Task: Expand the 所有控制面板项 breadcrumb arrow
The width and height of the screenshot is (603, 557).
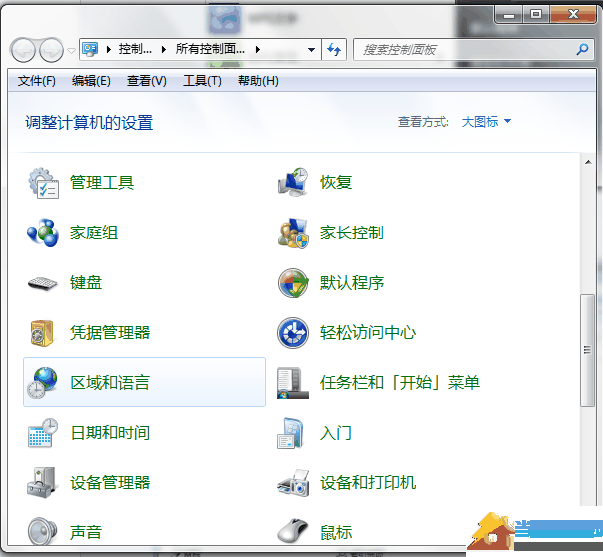Action: 258,49
